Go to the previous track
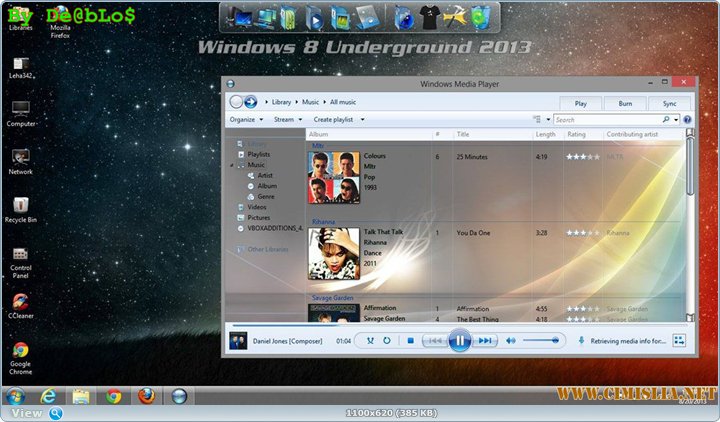This screenshot has height=422, width=720. 434,341
